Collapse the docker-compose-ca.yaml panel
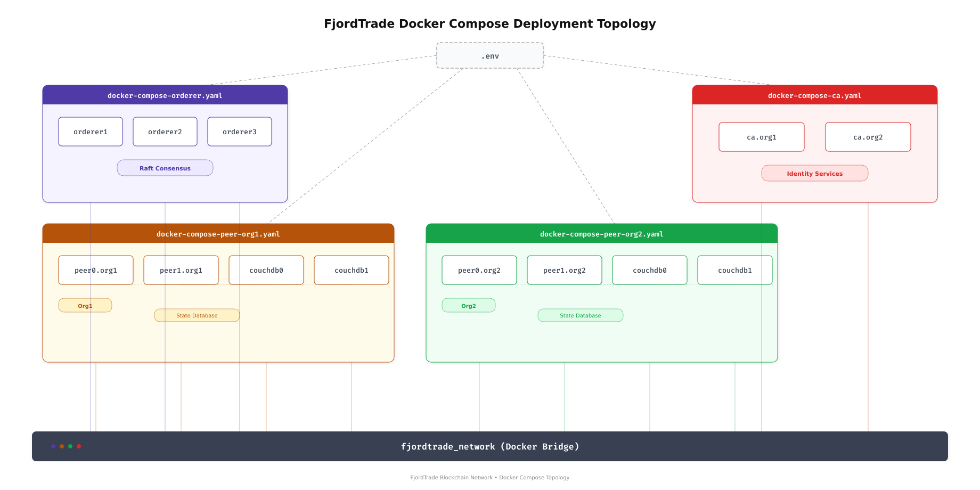The height and width of the screenshot is (490, 980). coord(814,95)
